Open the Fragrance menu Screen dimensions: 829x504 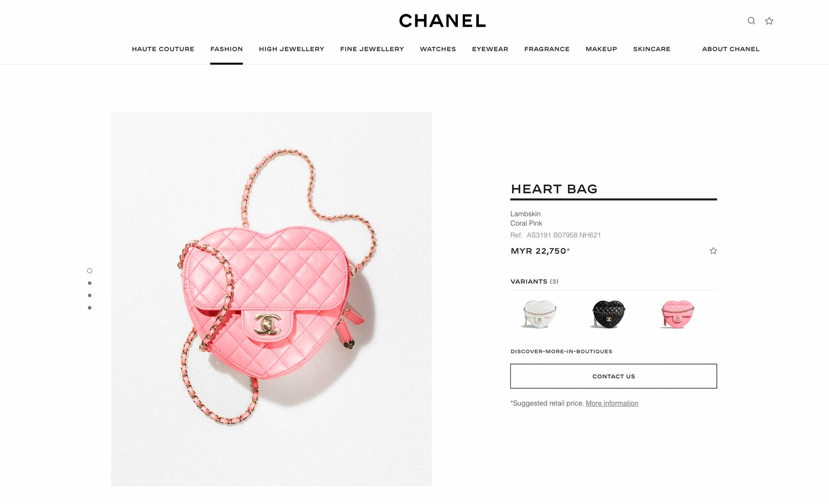[547, 49]
